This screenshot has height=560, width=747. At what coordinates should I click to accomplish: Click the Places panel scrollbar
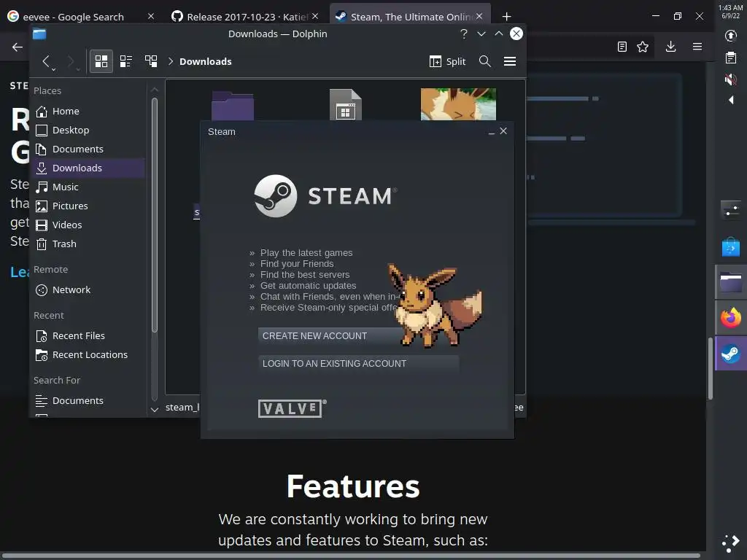155,214
